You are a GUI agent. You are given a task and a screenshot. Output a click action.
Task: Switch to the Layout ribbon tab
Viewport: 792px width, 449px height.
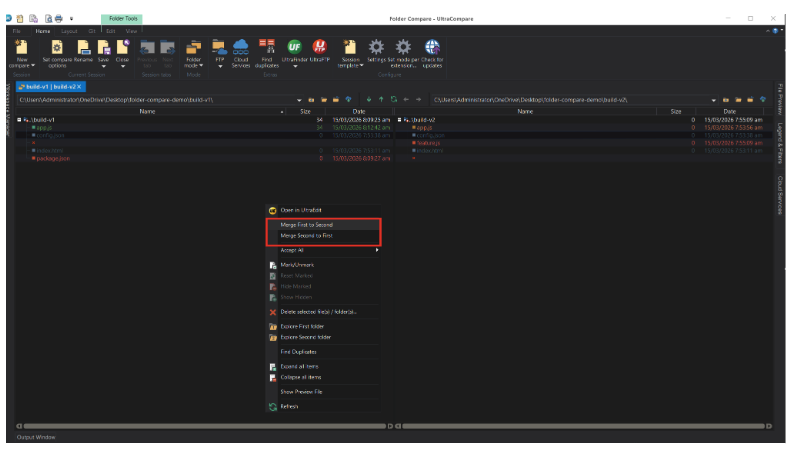coord(69,31)
